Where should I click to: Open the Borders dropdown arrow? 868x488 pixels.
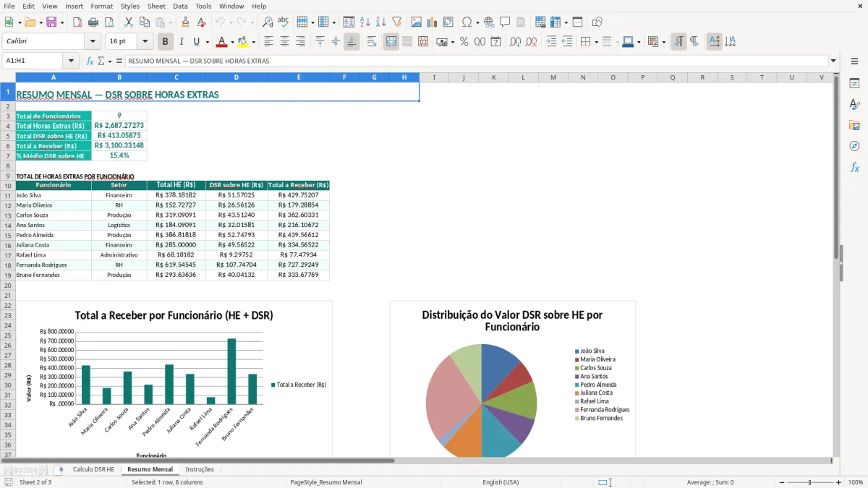(596, 42)
